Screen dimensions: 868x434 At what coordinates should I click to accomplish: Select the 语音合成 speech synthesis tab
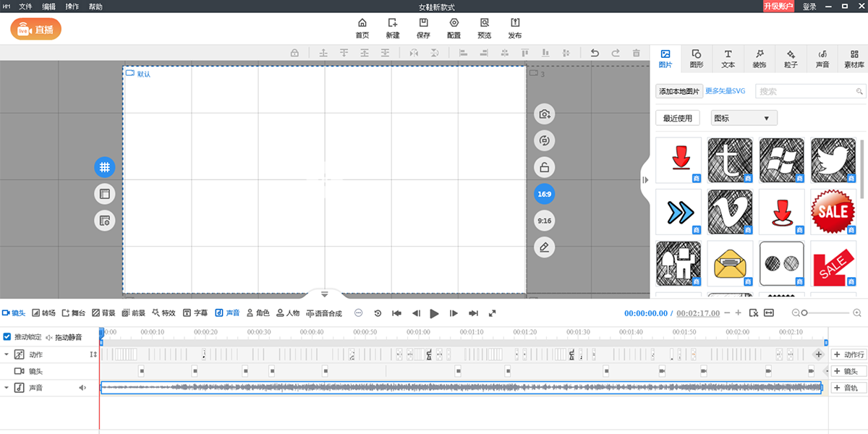pos(323,313)
